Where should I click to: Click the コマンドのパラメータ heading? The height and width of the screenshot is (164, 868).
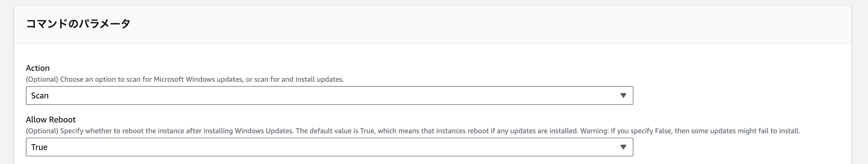78,24
